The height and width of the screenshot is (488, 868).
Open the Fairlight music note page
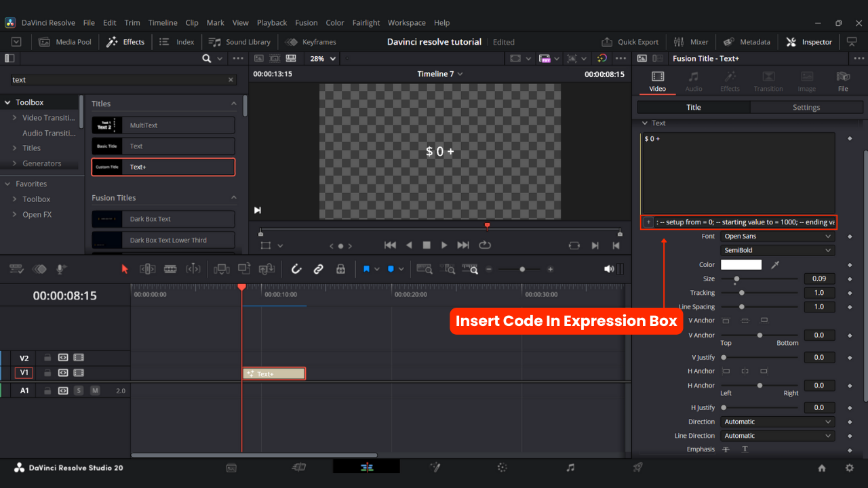tap(570, 468)
